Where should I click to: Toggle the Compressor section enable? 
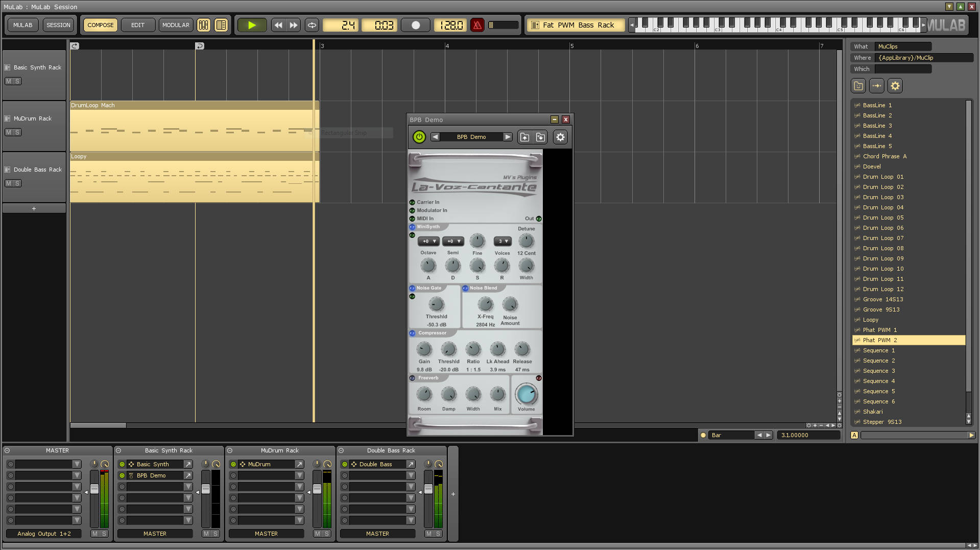412,333
